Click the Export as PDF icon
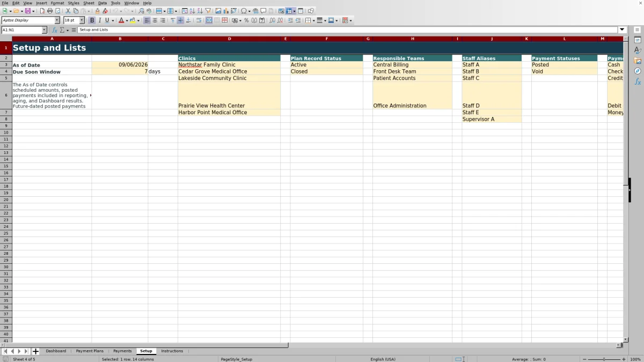The width and height of the screenshot is (644, 362). pos(42,11)
